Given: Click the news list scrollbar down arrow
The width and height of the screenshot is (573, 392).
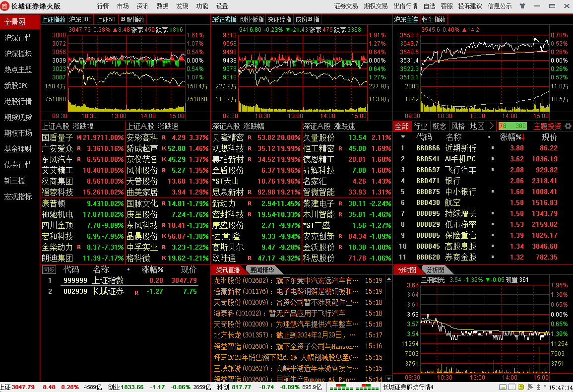Looking at the screenshot, I should point(389,379).
